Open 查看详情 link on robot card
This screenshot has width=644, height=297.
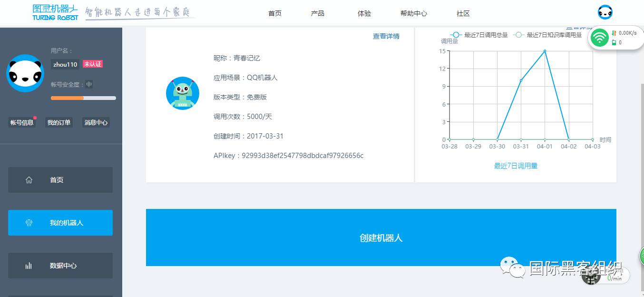[386, 36]
